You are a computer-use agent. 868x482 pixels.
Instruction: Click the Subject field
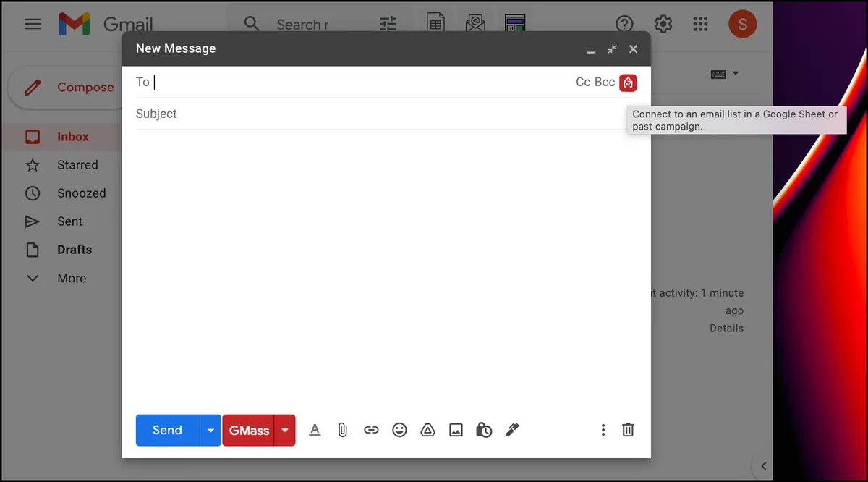coord(386,114)
